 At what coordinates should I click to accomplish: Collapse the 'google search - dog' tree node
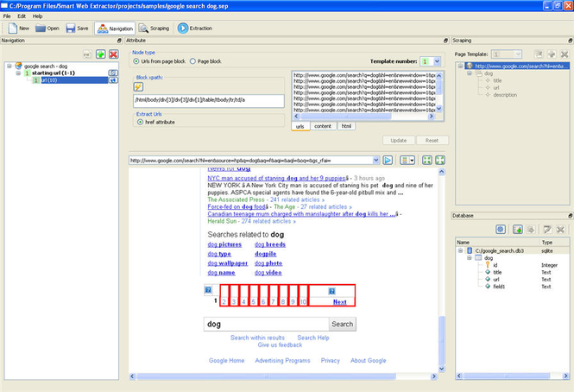[x=9, y=66]
